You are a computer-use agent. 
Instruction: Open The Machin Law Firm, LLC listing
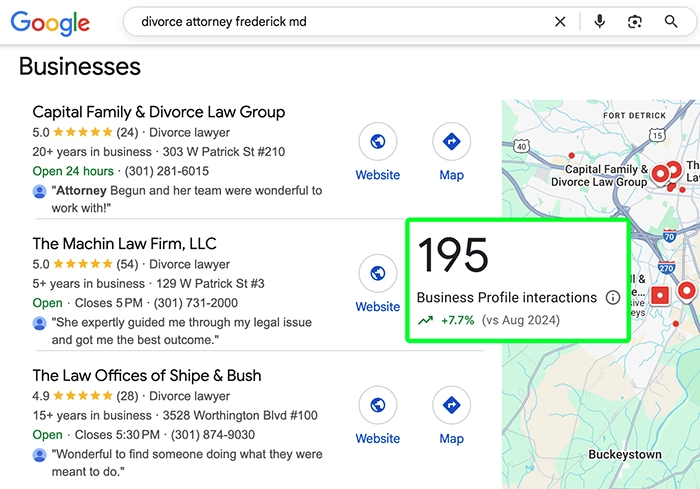tap(124, 244)
